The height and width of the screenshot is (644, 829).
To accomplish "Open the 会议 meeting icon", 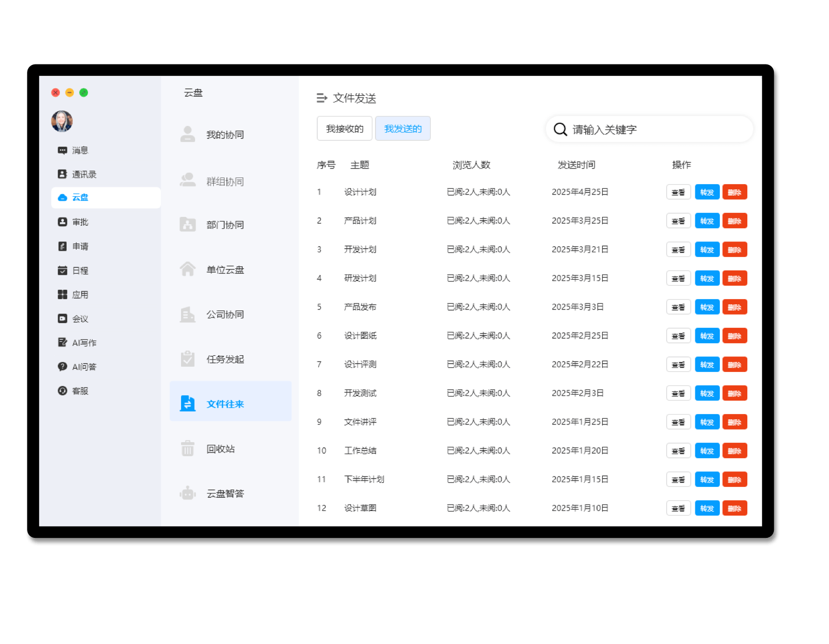I will pyautogui.click(x=62, y=318).
